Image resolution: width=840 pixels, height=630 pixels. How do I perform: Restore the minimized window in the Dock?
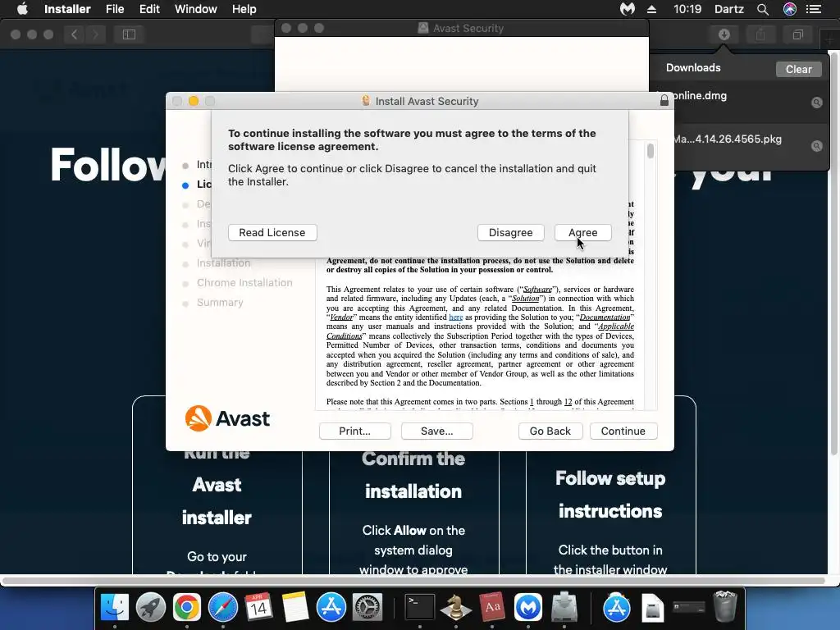coord(689,607)
